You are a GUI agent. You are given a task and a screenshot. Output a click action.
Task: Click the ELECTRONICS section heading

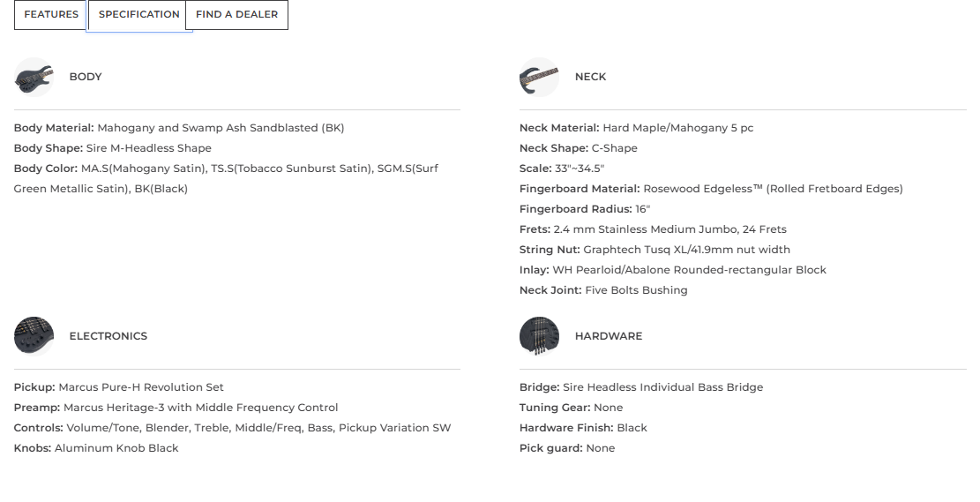pyautogui.click(x=108, y=336)
